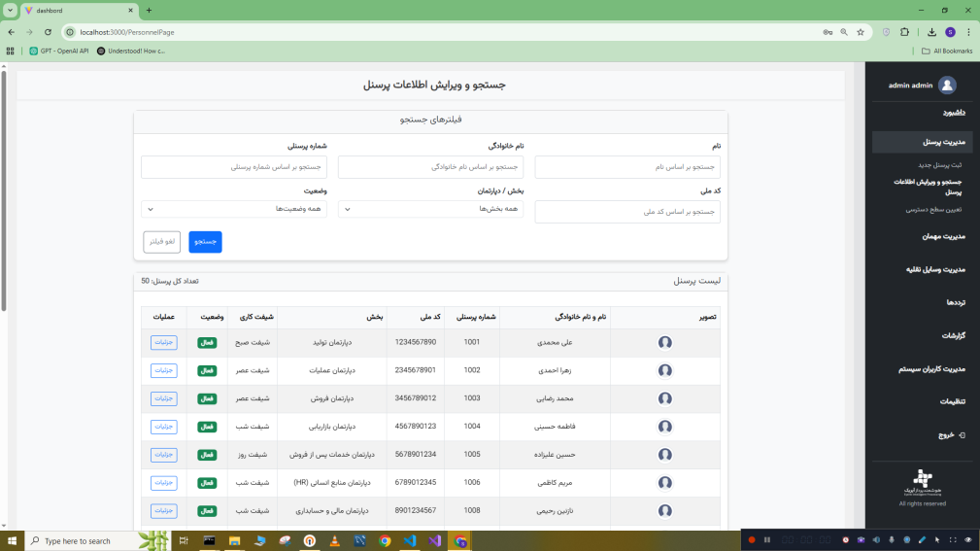Click the کد ملی search input field

click(x=627, y=212)
